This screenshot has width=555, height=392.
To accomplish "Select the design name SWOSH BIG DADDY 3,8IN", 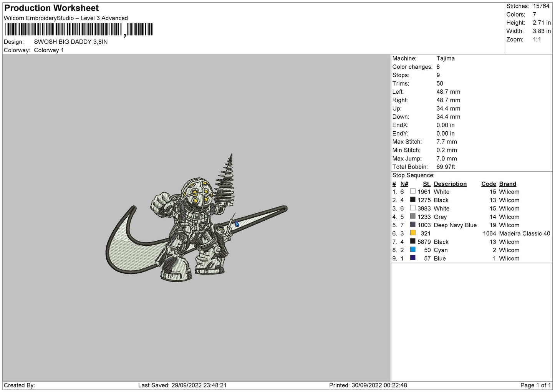I will (x=71, y=42).
